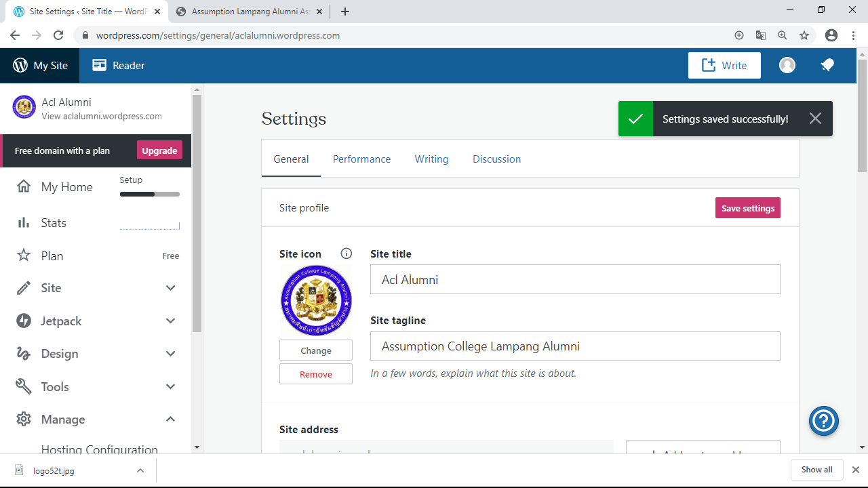This screenshot has height=488, width=868.
Task: Expand the Site sidebar section
Action: pos(170,288)
